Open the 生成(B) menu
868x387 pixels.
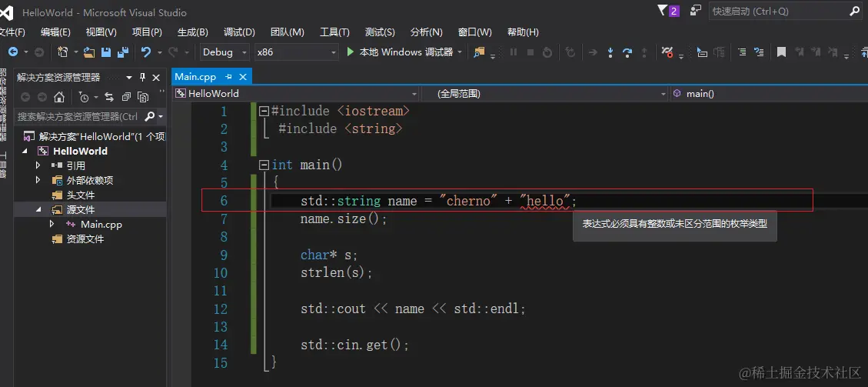point(193,32)
